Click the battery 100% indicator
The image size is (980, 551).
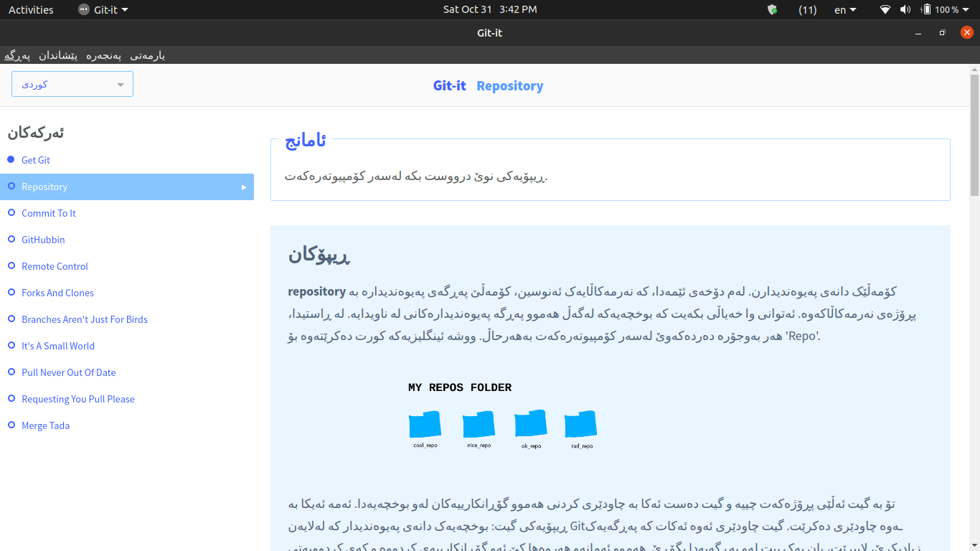point(940,10)
